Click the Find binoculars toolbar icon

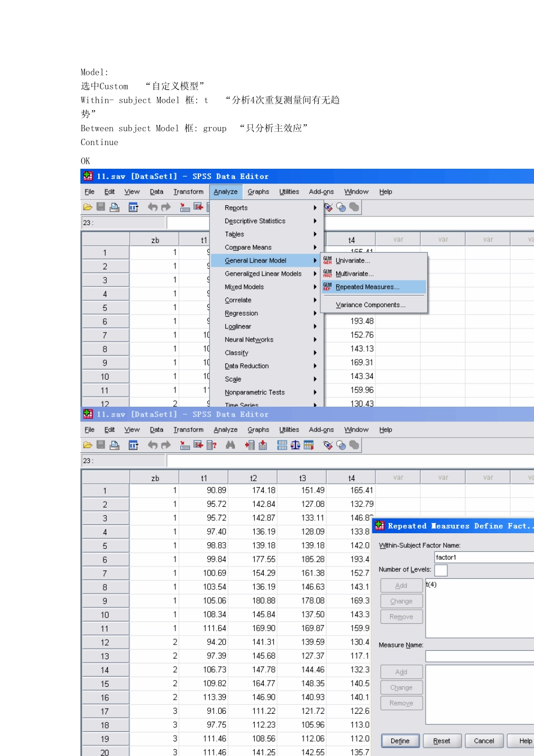[230, 445]
